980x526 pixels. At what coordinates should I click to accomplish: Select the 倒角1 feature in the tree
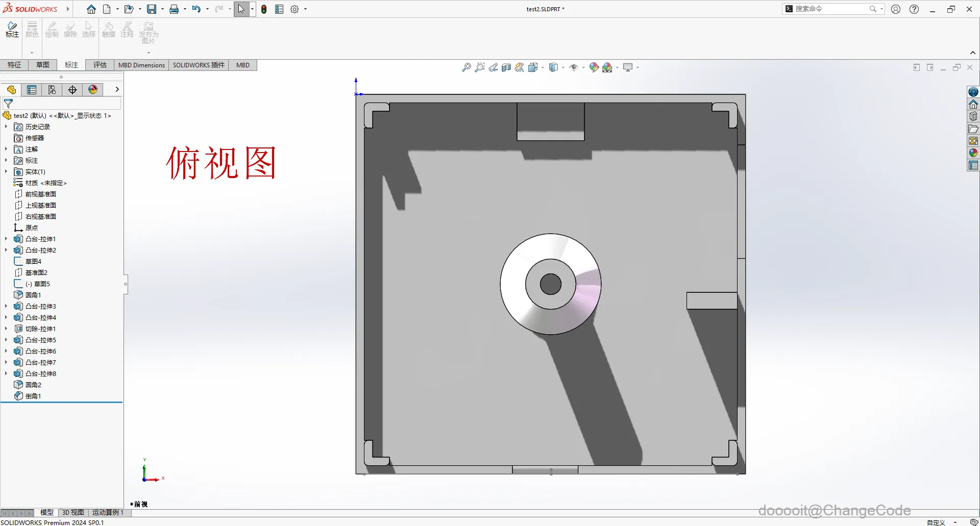33,396
